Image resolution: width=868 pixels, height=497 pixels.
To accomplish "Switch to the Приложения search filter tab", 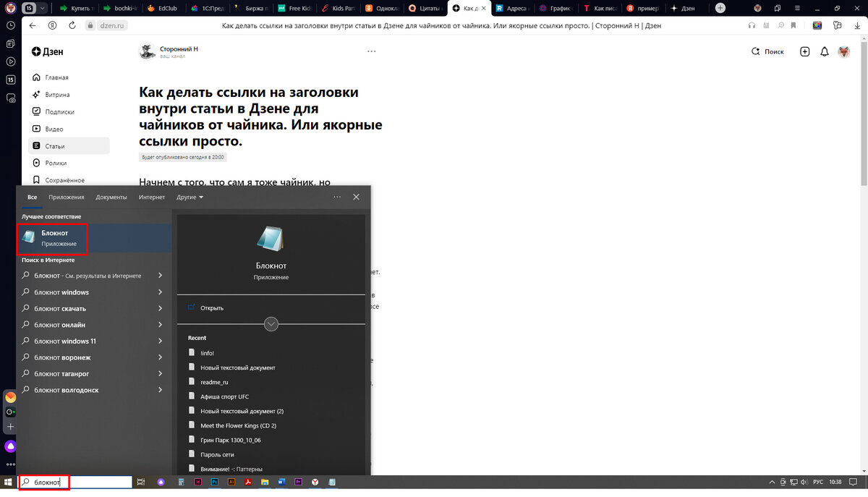I will click(x=67, y=197).
